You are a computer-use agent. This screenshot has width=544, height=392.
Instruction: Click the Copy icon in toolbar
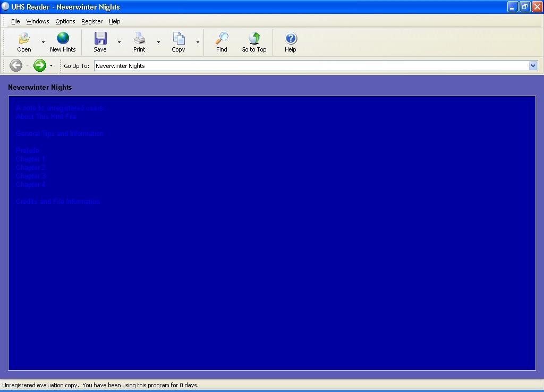click(x=178, y=39)
